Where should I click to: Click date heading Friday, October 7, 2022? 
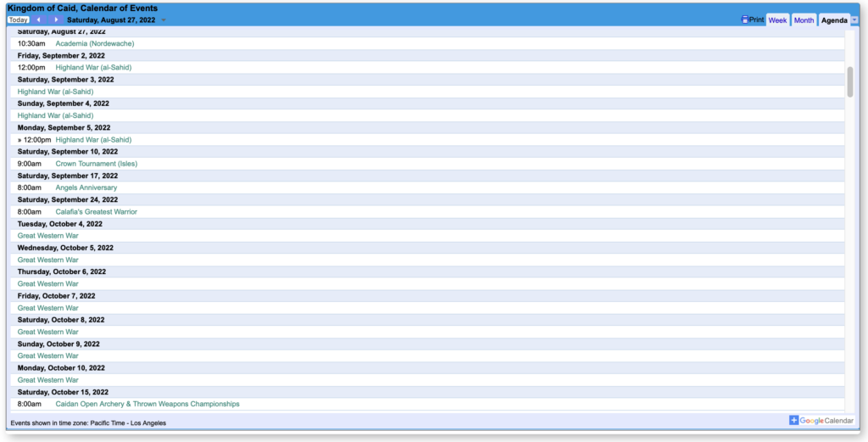pyautogui.click(x=57, y=296)
